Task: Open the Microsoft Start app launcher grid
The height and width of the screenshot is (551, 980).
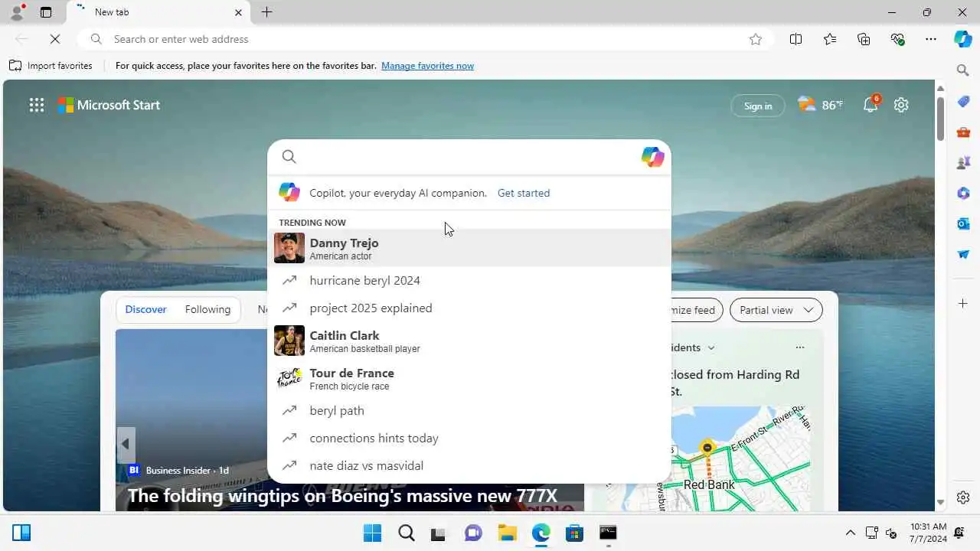Action: pyautogui.click(x=37, y=105)
